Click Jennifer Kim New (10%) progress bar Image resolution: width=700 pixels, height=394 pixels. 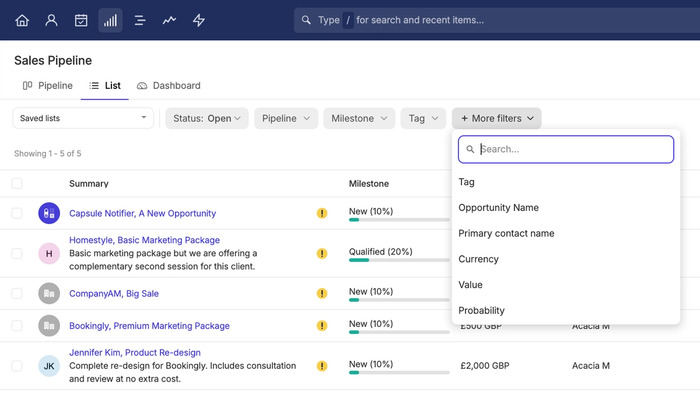(x=399, y=373)
